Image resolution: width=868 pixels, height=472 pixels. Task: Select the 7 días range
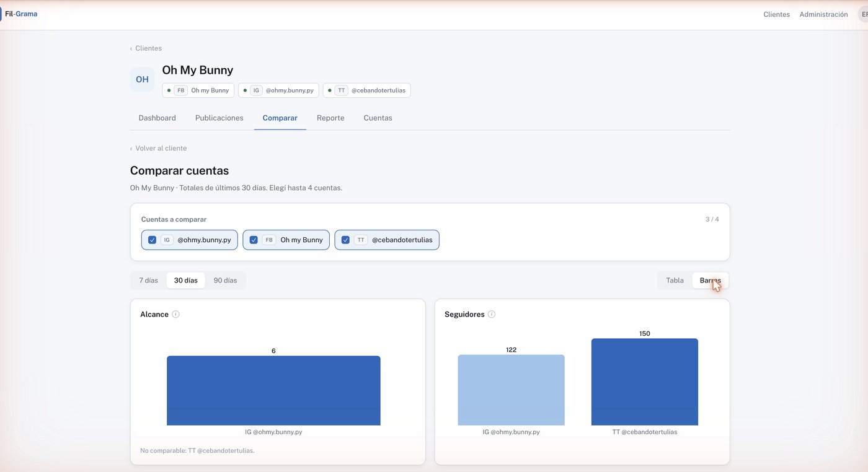point(148,281)
